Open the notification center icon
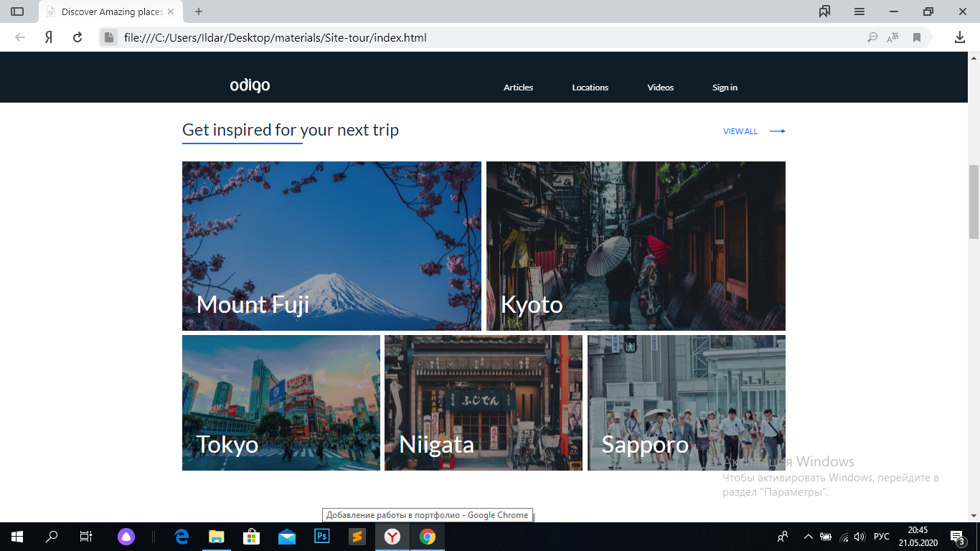Image resolution: width=980 pixels, height=551 pixels. pyautogui.click(x=958, y=537)
